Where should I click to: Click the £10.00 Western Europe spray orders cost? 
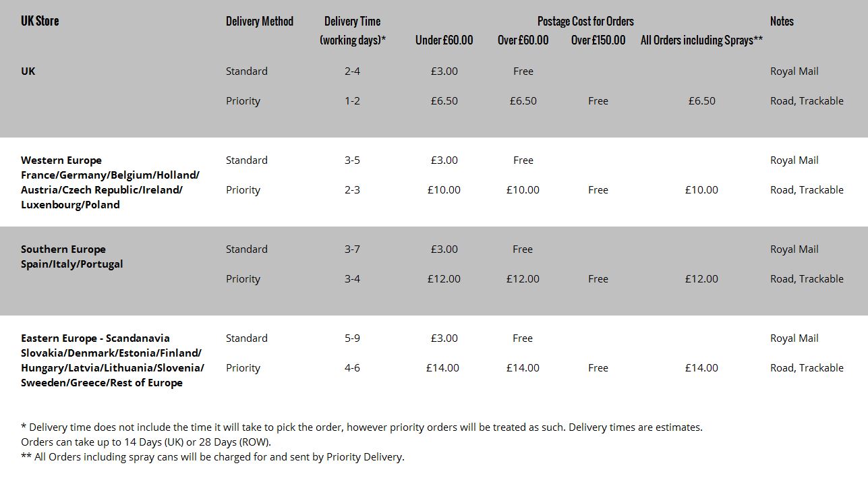point(701,189)
